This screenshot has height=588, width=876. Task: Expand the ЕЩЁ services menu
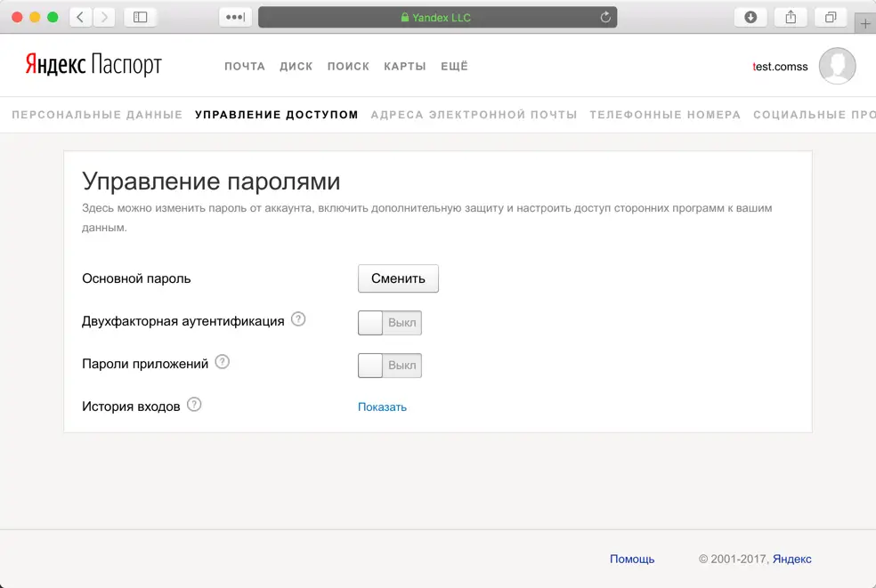tap(454, 67)
